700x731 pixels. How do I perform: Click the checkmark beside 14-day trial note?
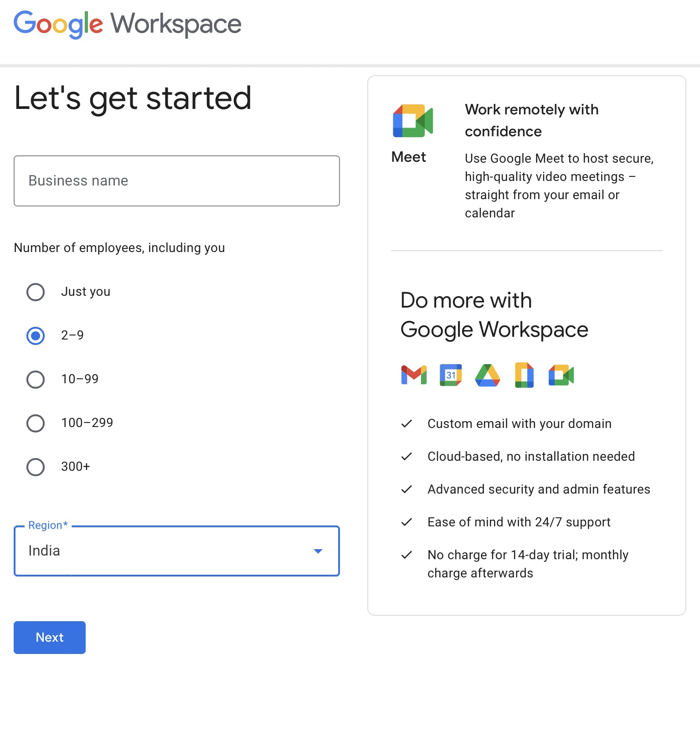(x=407, y=555)
